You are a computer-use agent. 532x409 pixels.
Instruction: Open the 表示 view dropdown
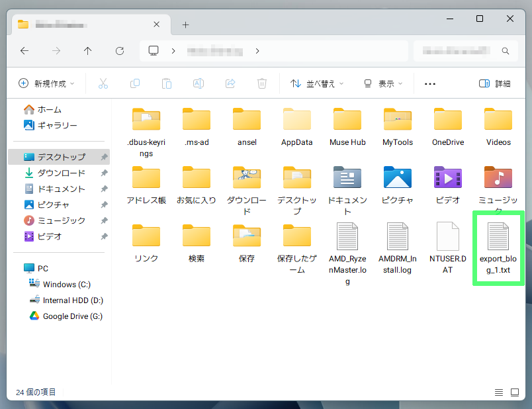tap(384, 83)
